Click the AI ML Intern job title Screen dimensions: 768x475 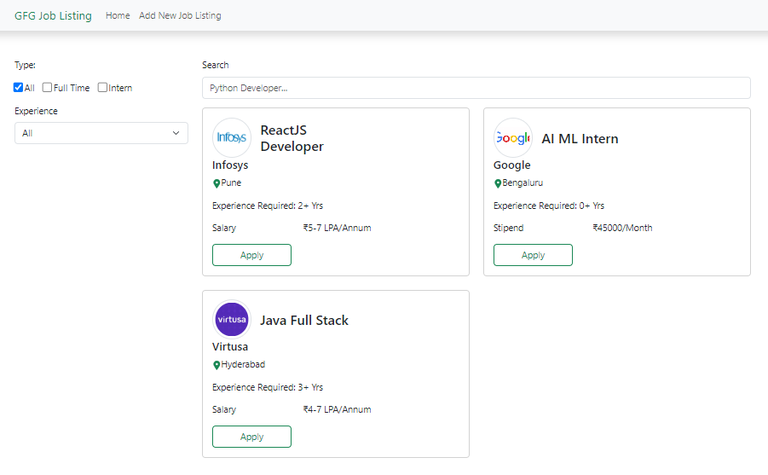pyautogui.click(x=580, y=139)
